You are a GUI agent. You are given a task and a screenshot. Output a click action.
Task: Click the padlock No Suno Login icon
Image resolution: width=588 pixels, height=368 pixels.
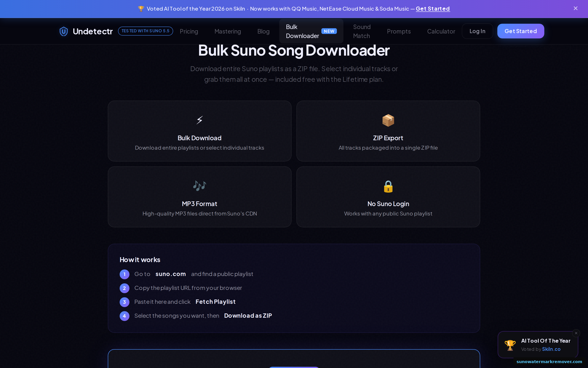coord(388,186)
